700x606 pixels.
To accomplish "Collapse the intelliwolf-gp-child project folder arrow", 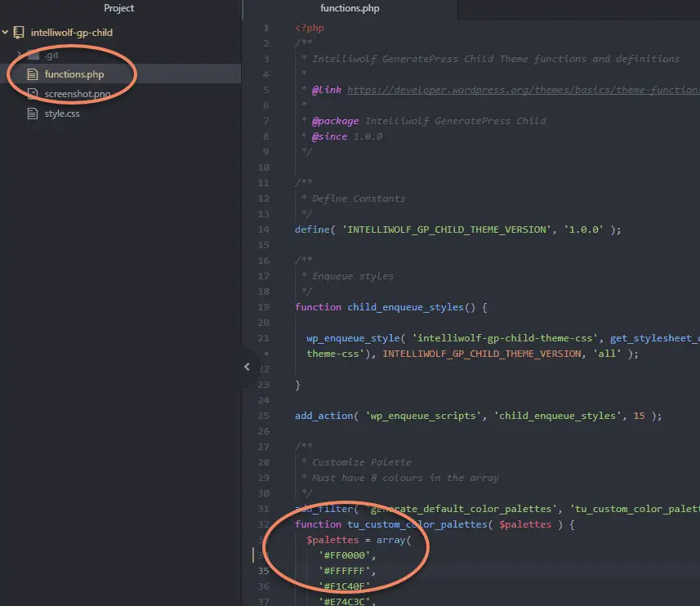I will [x=6, y=32].
